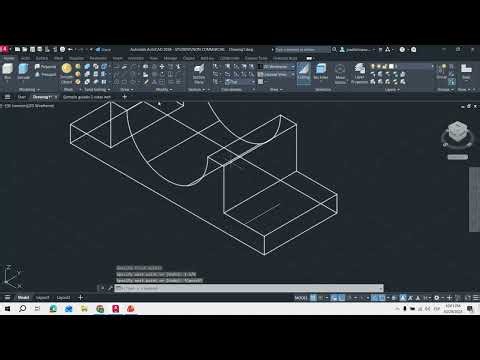
Task: Open the Workspace Switching gear in status bar
Action: pyautogui.click(x=437, y=297)
